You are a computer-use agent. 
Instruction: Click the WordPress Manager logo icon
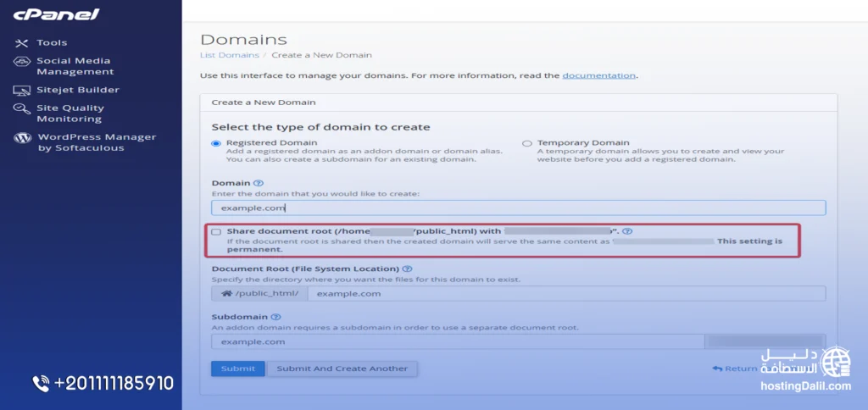[22, 138]
